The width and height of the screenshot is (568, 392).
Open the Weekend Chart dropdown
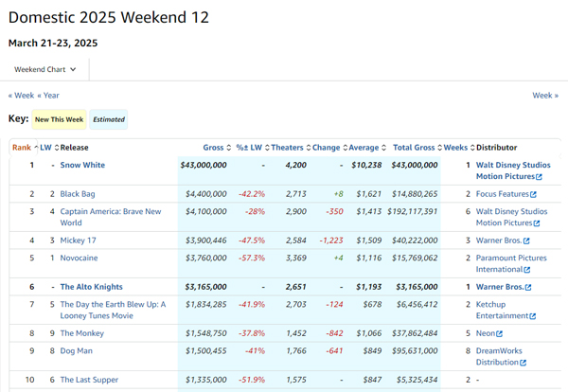click(x=44, y=69)
